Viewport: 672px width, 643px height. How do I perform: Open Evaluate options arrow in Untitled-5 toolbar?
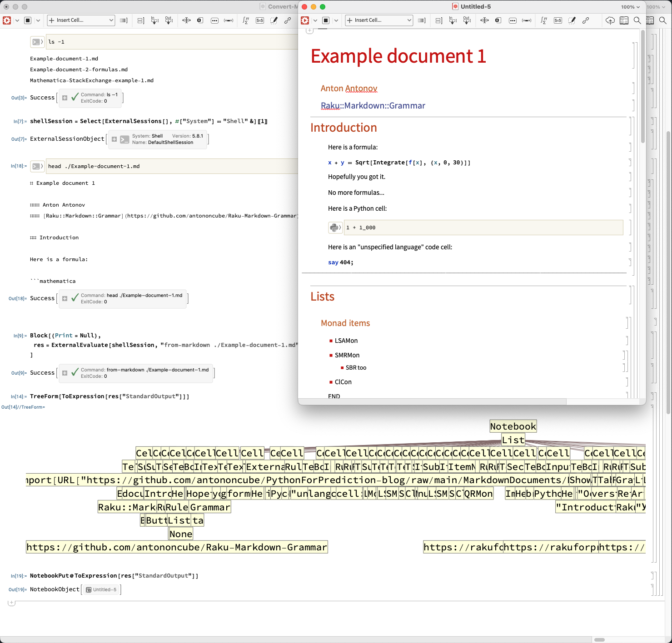click(315, 20)
